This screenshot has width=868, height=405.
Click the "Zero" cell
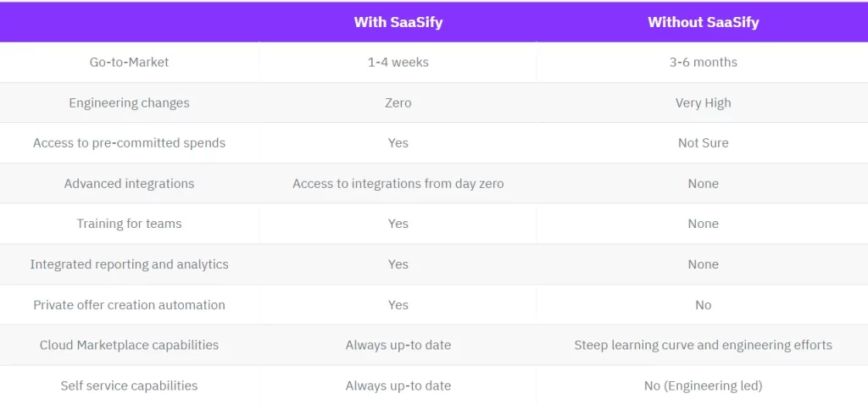(398, 103)
